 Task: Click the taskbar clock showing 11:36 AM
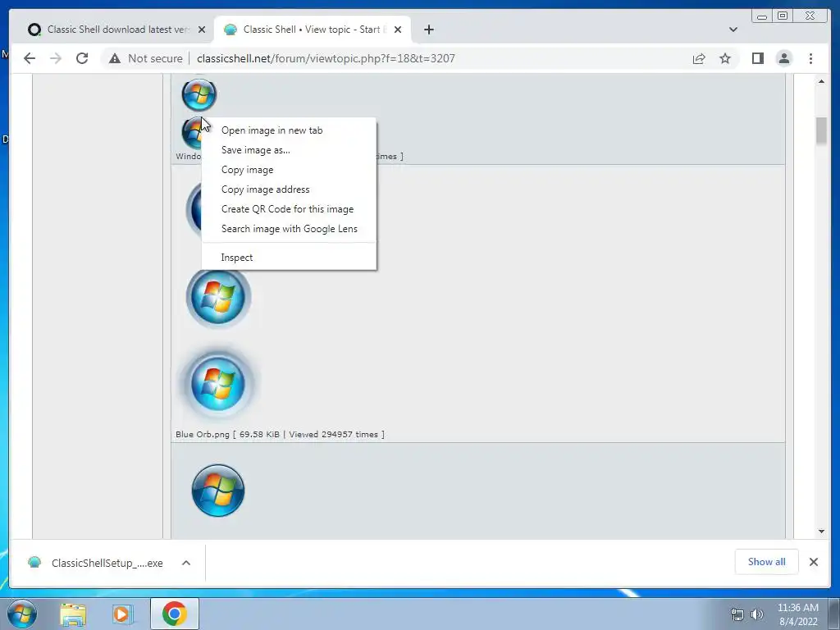[x=798, y=614]
